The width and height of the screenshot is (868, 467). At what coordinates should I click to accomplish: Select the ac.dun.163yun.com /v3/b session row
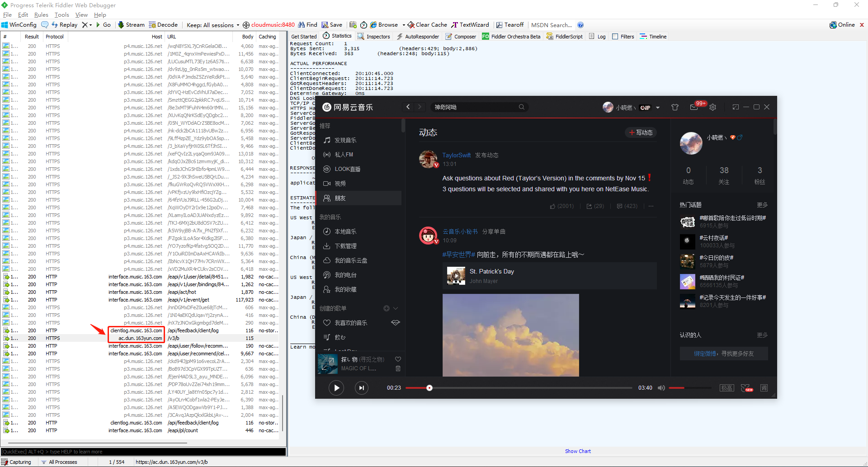[140, 338]
